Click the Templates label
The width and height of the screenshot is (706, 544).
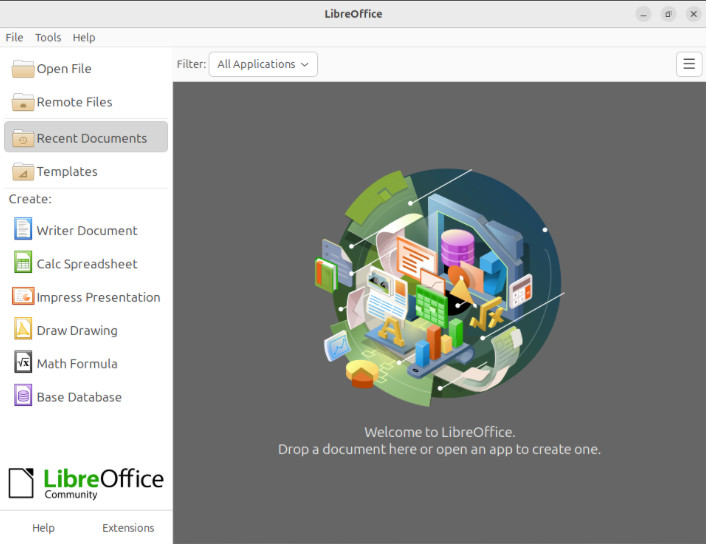67,172
